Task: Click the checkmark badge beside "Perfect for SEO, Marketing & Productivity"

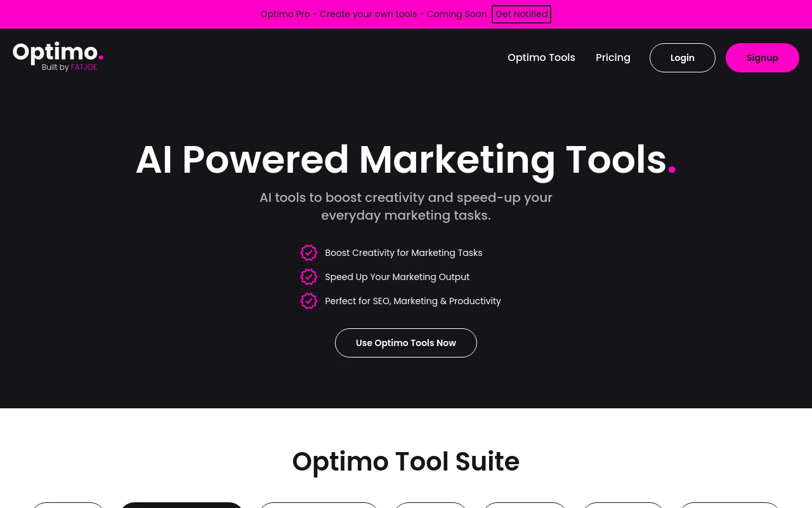Action: pyautogui.click(x=309, y=301)
